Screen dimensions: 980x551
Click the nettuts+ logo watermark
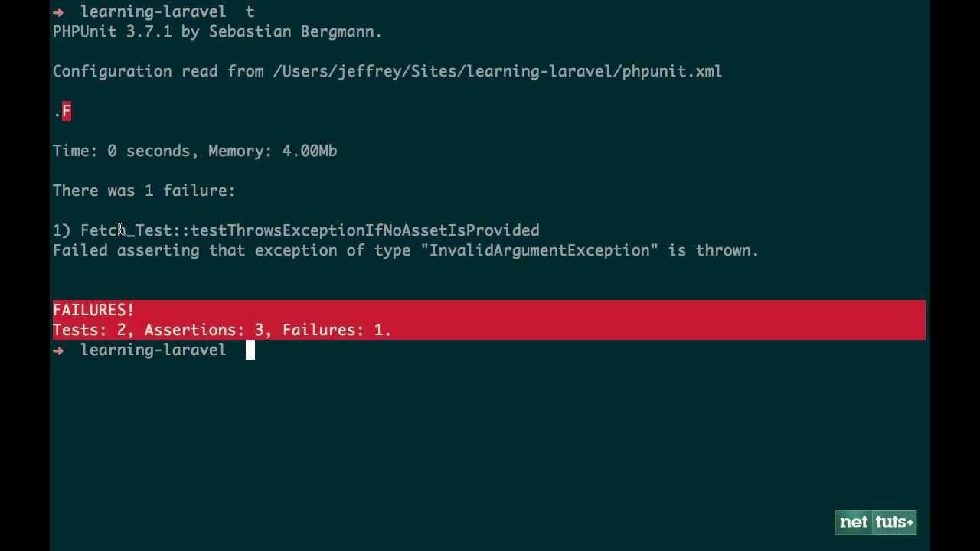875,522
